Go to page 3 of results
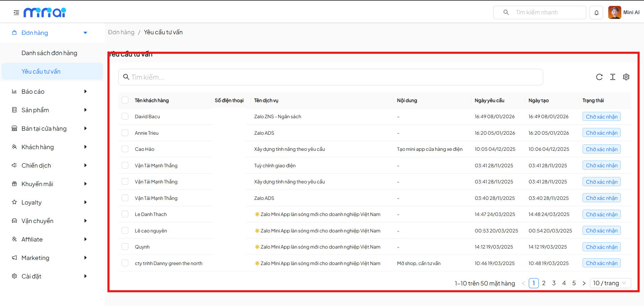Image resolution: width=644 pixels, height=306 pixels. pos(554,283)
